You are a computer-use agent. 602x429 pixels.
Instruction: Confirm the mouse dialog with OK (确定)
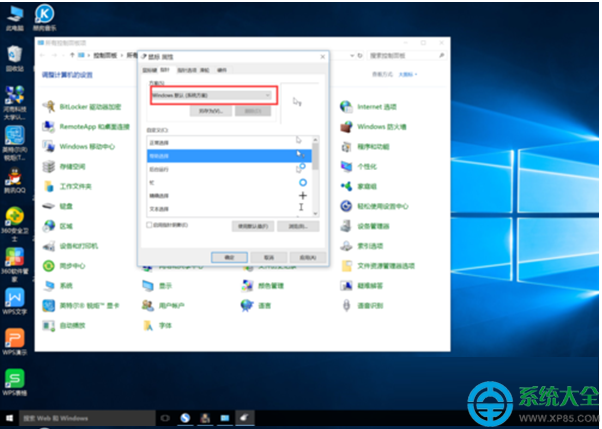(229, 257)
